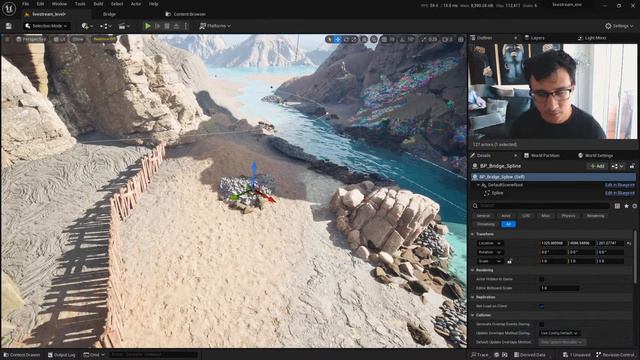
Task: Open the Tools menu
Action: click(x=80, y=4)
